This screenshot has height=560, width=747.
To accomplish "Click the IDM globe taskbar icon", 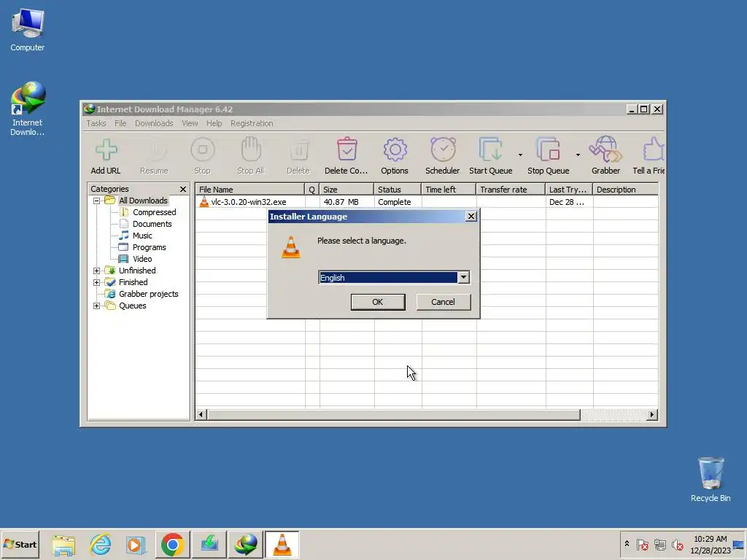I will click(x=246, y=545).
